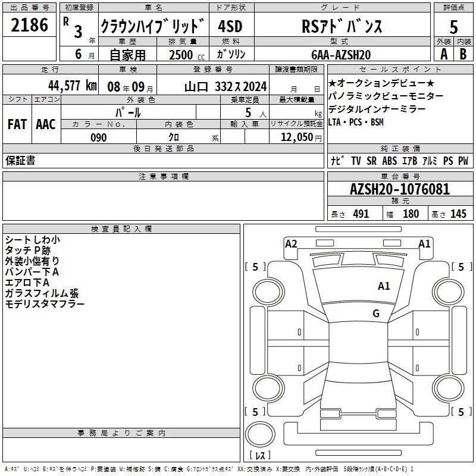
Task: Click the G mark on the windshield
Action: 375,314
